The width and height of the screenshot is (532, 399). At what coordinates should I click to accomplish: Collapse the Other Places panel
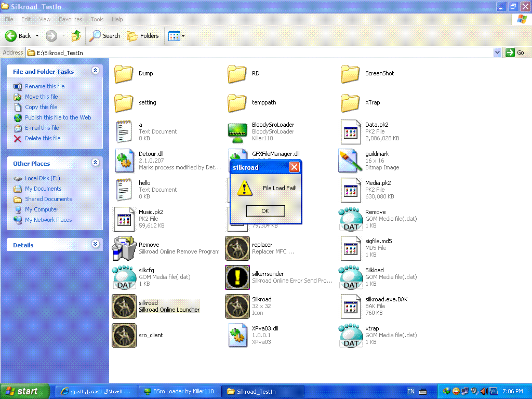pyautogui.click(x=96, y=163)
